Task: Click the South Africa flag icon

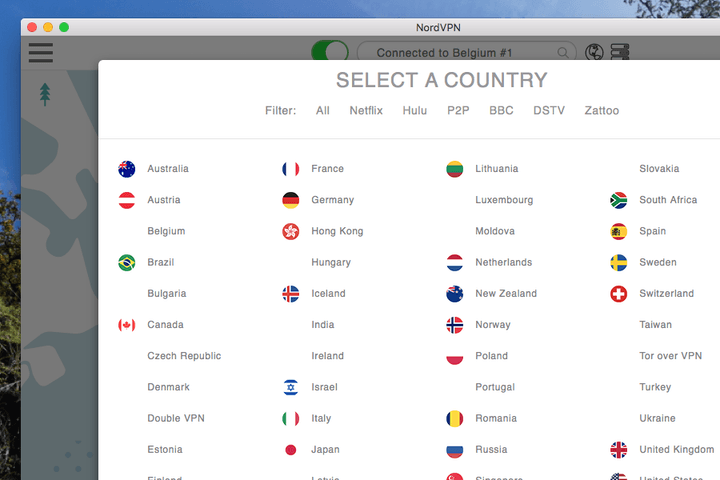Action: (619, 200)
